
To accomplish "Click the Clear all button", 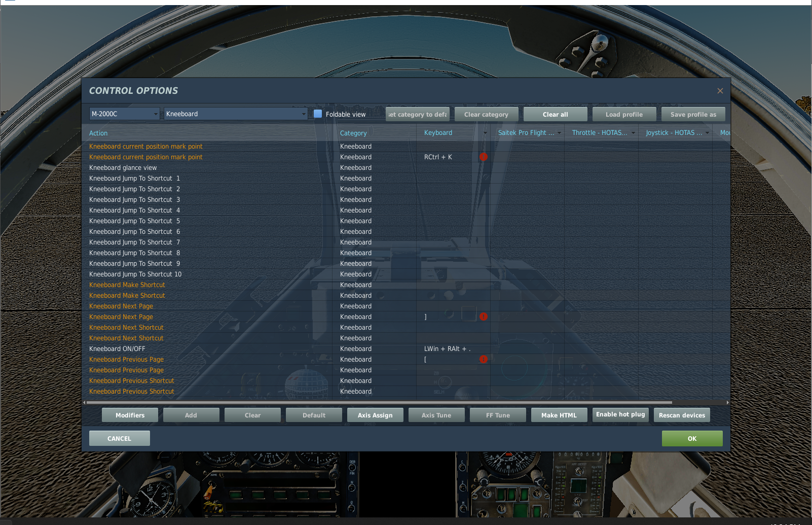I will coord(556,114).
